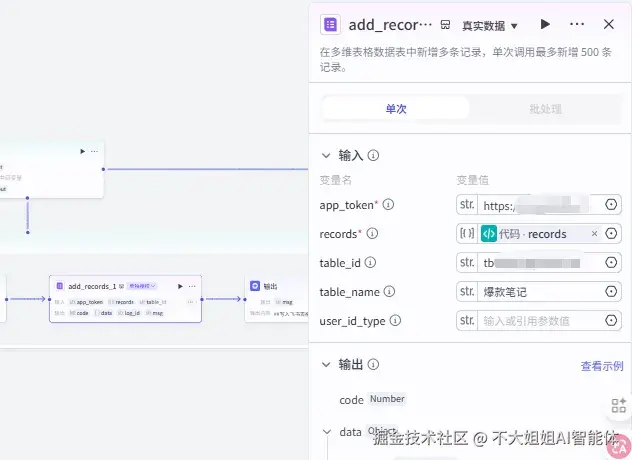Show info tooltip for 输入 section
This screenshot has width=632, height=460.
(x=373, y=155)
